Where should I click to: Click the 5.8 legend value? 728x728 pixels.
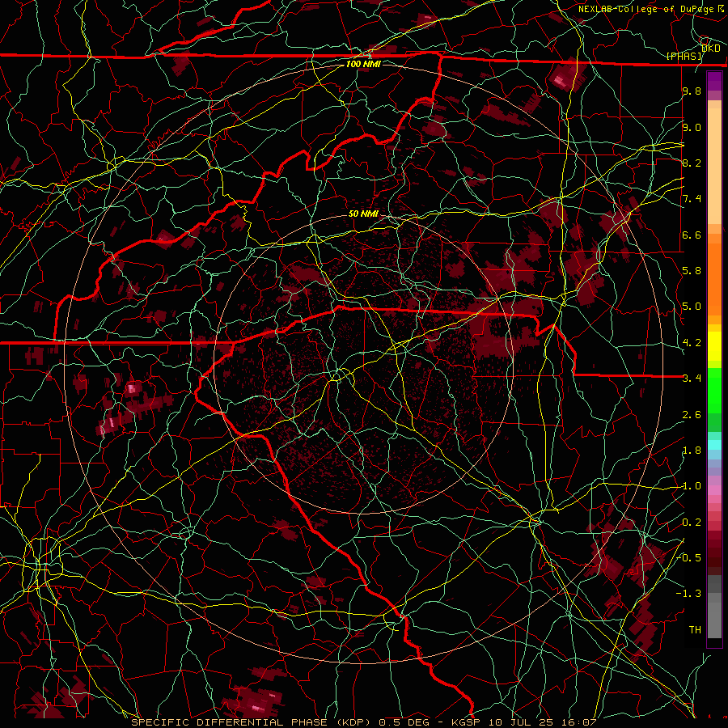(692, 271)
